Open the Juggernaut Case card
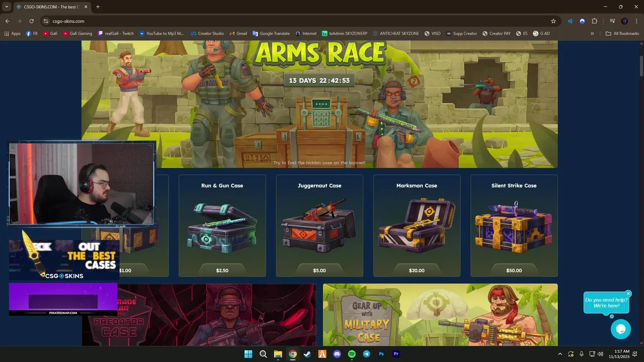 pos(319,226)
